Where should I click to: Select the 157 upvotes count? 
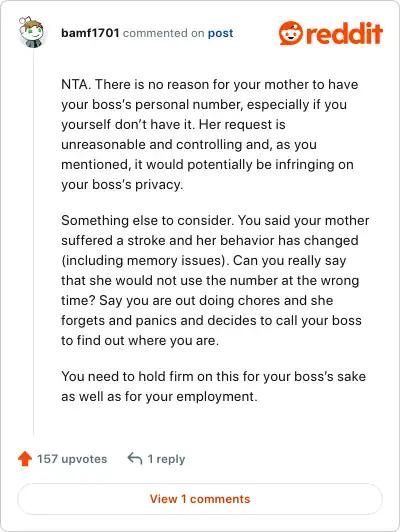coord(72,459)
